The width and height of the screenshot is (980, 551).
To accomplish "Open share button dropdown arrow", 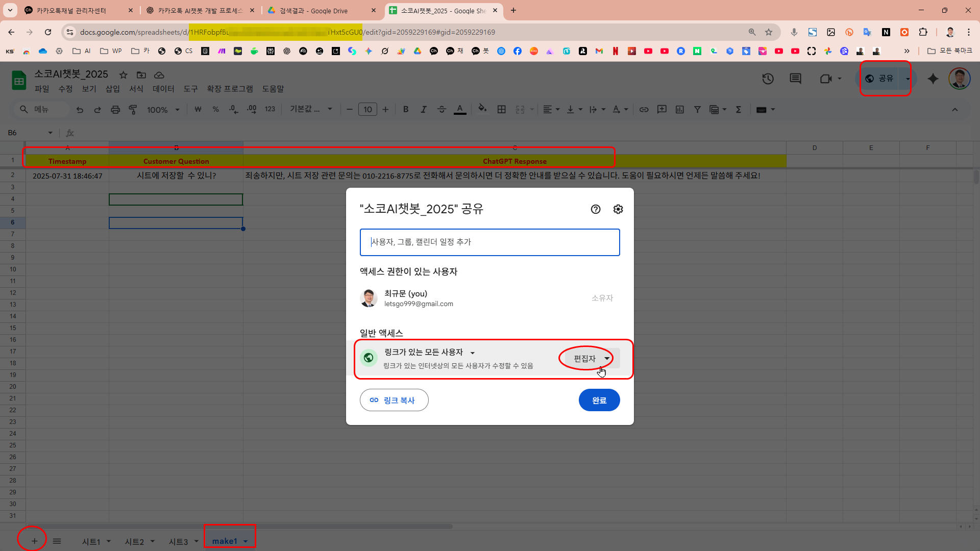I will (x=908, y=79).
